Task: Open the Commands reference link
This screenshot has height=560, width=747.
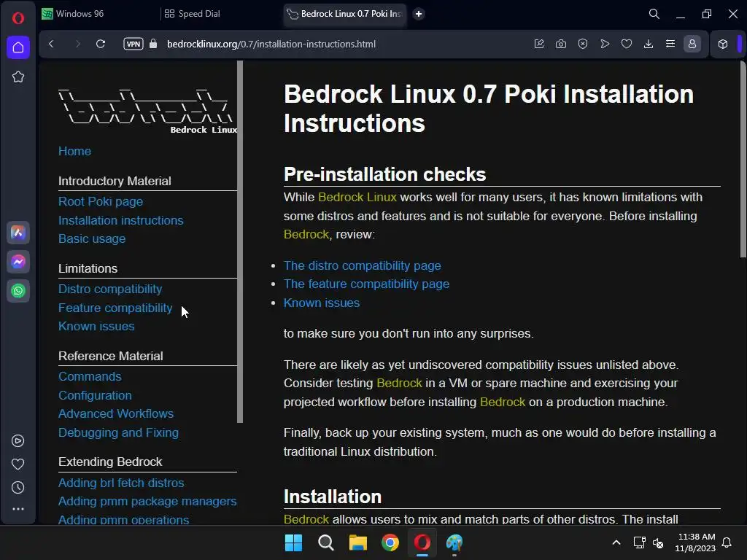Action: tap(90, 377)
